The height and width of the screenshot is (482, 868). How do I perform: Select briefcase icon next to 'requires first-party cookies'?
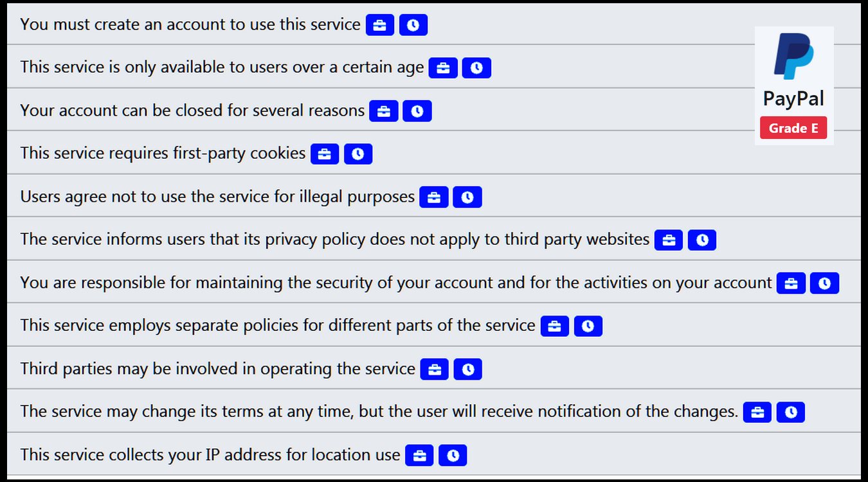[325, 154]
